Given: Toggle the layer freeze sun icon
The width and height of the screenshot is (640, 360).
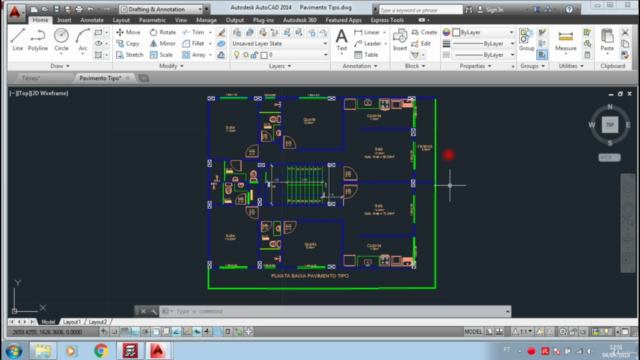Looking at the screenshot, I should point(245,55).
